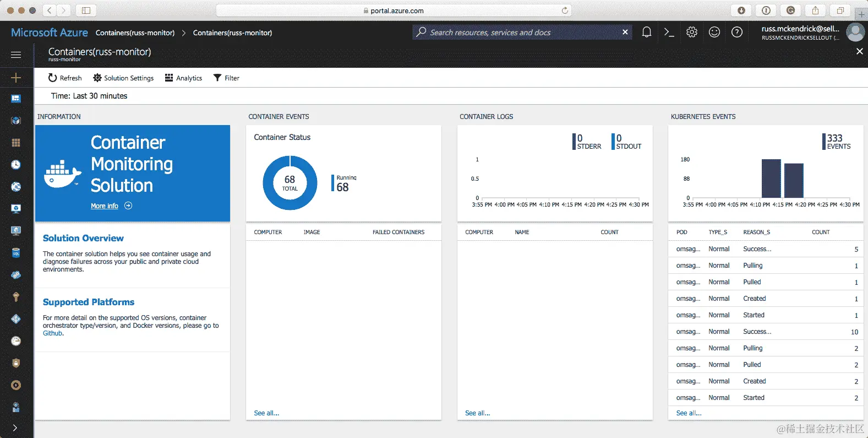Open the Dashboard icon in sidebar

pos(16,99)
